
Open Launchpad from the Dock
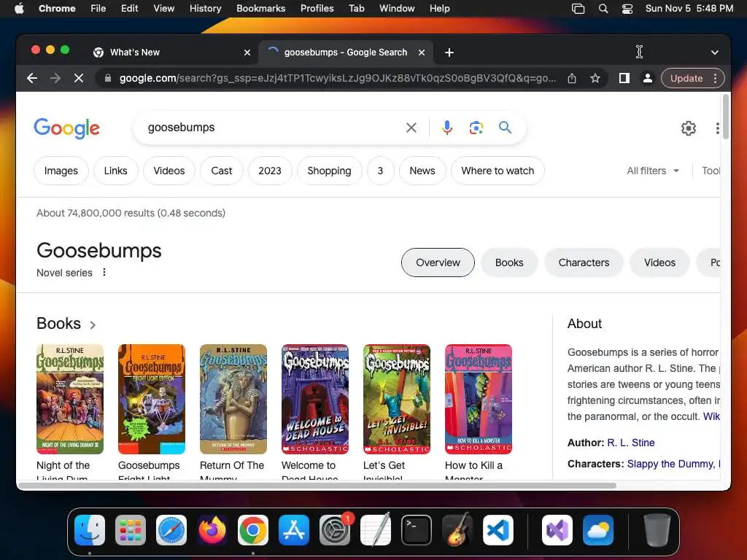131,530
